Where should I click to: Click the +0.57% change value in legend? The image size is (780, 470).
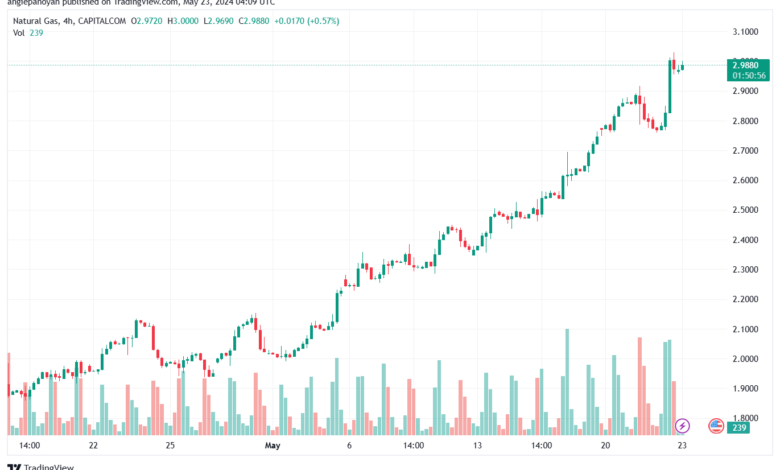323,21
